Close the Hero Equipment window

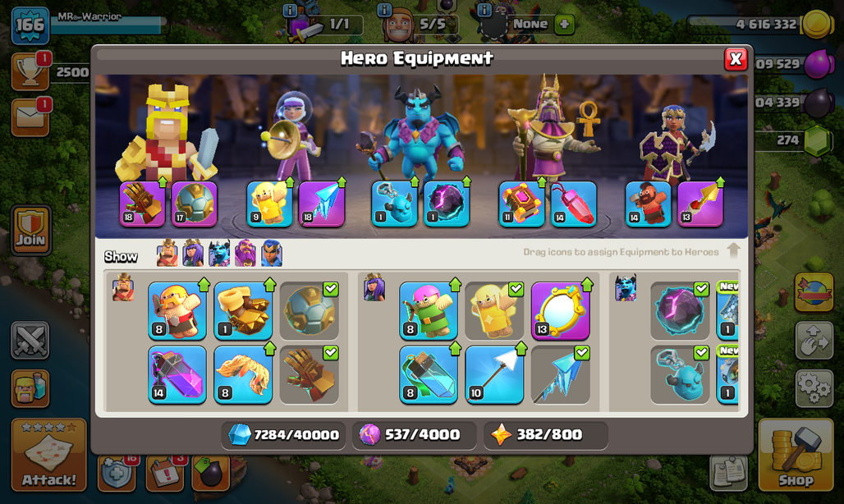pyautogui.click(x=736, y=59)
